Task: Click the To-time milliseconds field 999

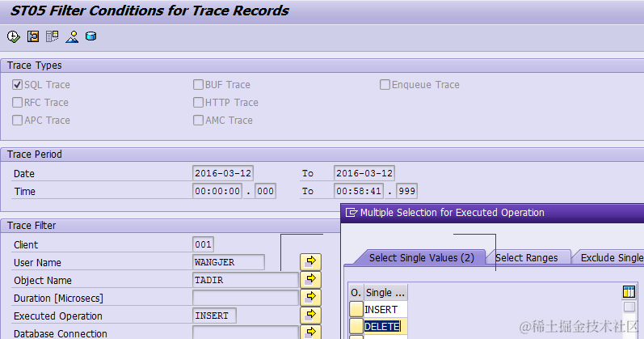Action: click(406, 191)
